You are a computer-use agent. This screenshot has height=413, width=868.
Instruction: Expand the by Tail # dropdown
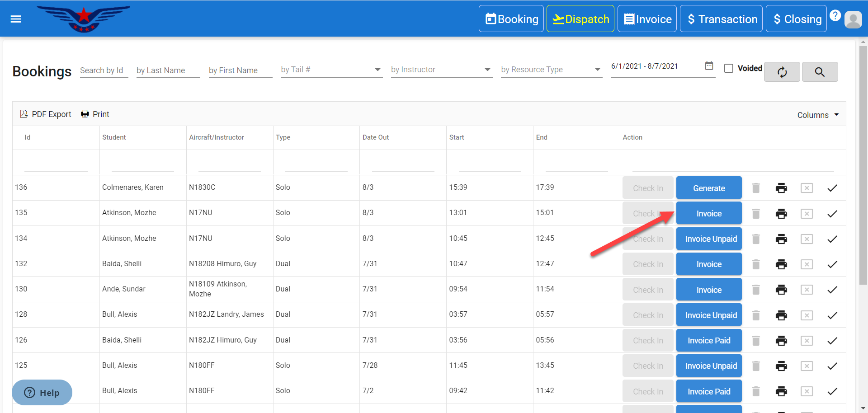(x=331, y=70)
